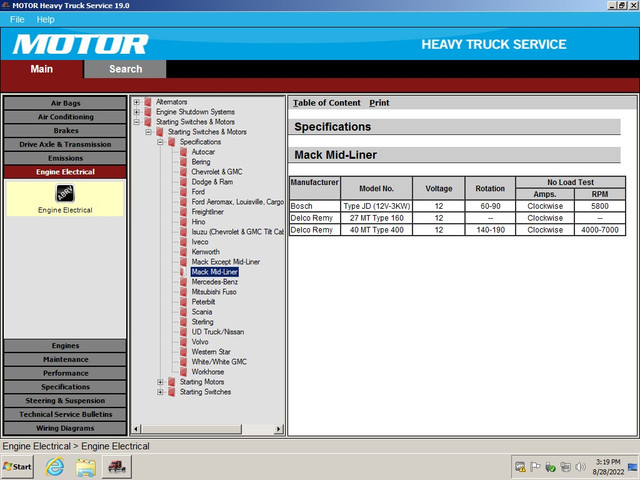Collapse the Specifications tree node
640x480 pixels.
160,142
